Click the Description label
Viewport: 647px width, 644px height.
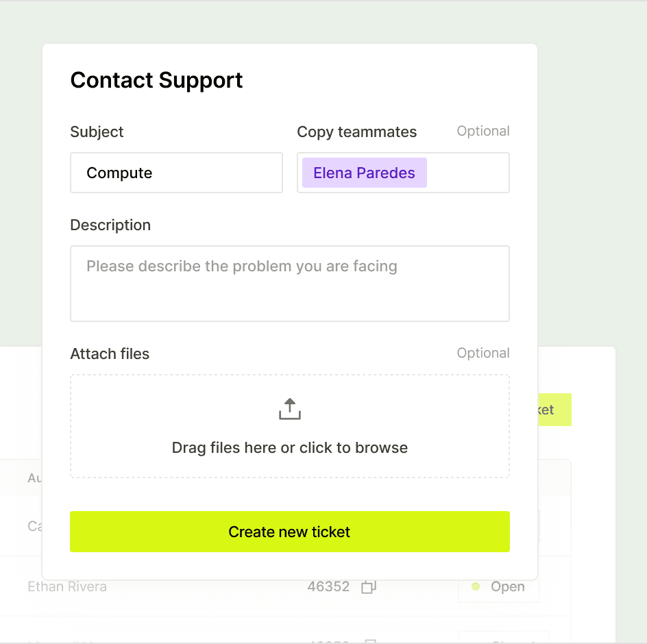point(110,225)
